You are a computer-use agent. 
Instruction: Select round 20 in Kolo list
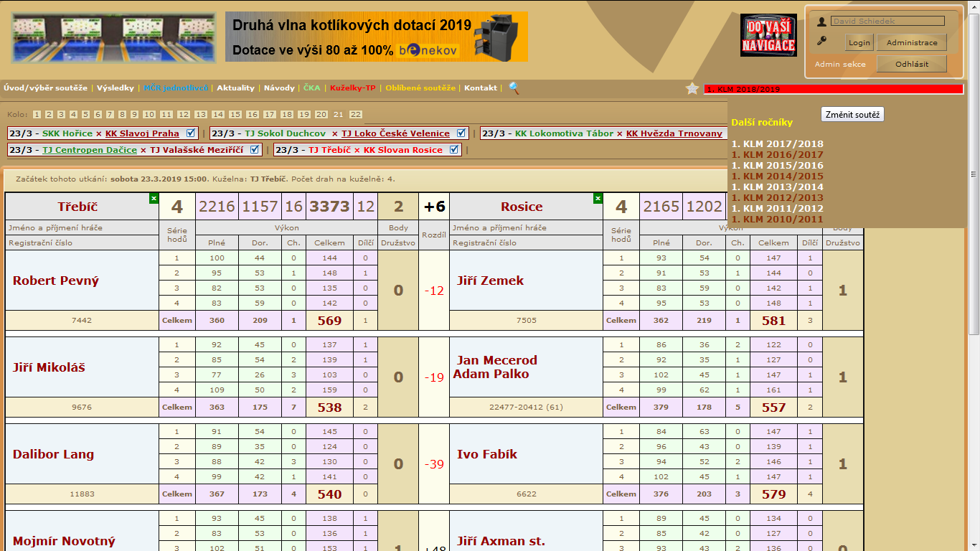click(x=321, y=114)
